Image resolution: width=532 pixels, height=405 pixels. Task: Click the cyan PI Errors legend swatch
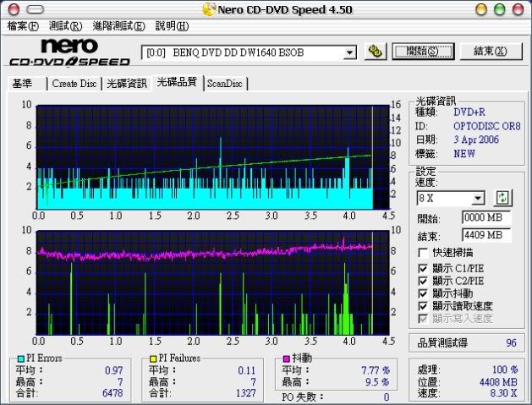tap(21, 358)
